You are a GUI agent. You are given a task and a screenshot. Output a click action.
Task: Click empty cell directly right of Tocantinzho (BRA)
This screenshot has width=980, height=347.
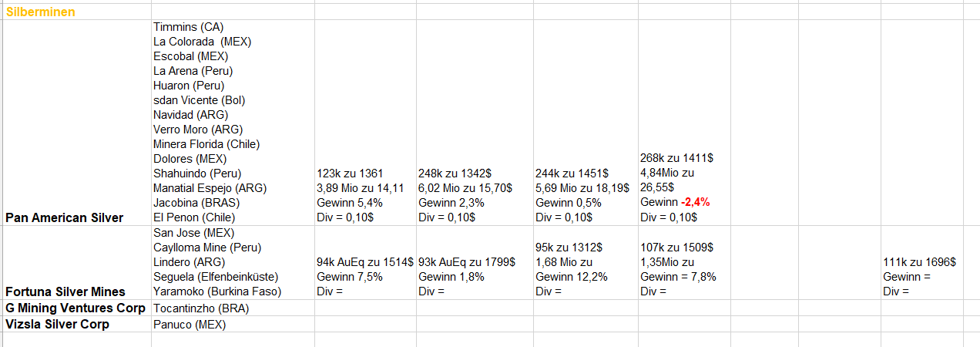365,308
